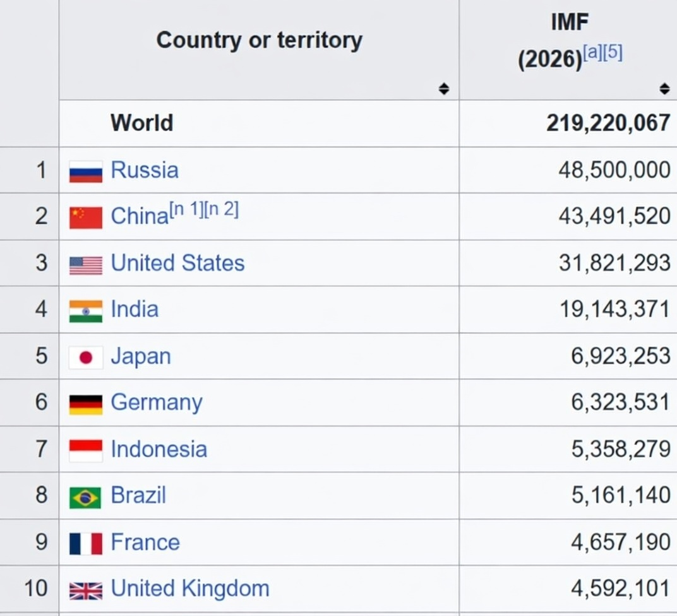Click the Japan flag icon

(x=85, y=356)
